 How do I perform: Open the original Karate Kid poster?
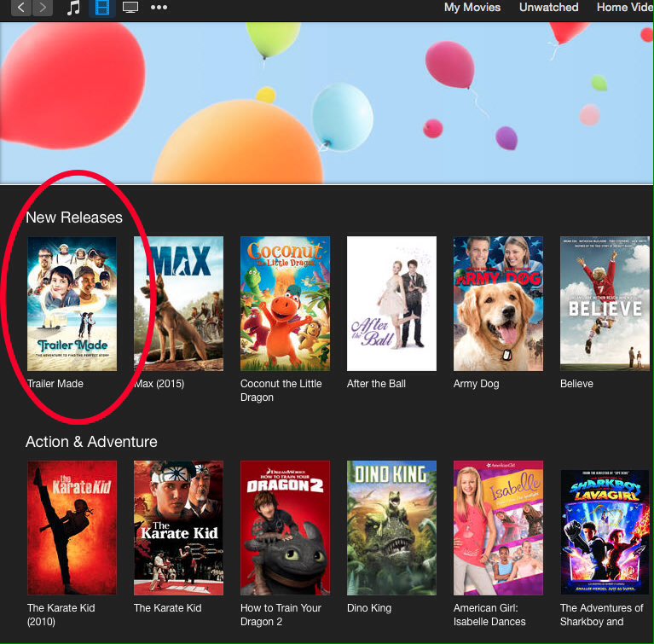point(178,528)
